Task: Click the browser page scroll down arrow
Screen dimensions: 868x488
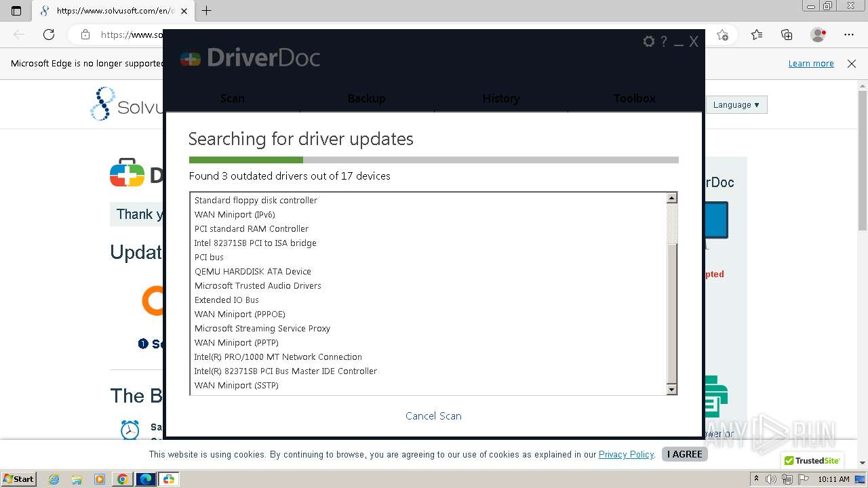Action: 862,463
